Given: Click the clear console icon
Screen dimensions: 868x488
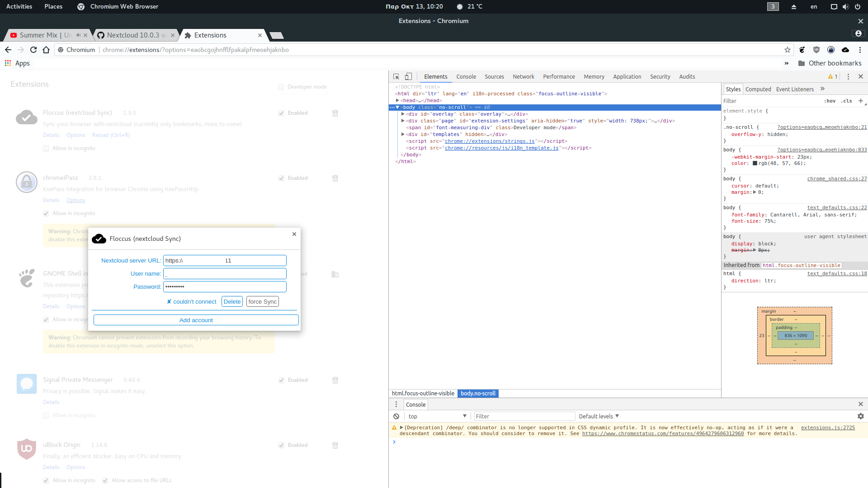Looking at the screenshot, I should point(396,416).
